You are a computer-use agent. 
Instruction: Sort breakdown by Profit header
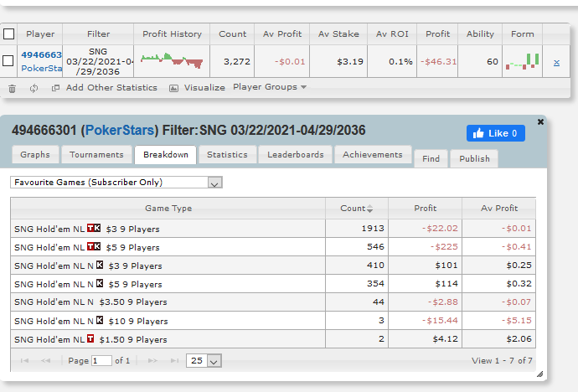coord(425,209)
